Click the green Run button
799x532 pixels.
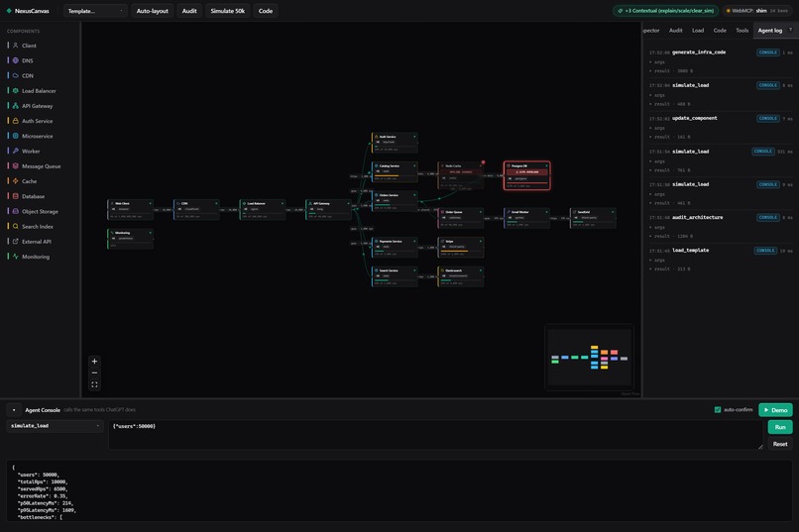[x=780, y=427]
